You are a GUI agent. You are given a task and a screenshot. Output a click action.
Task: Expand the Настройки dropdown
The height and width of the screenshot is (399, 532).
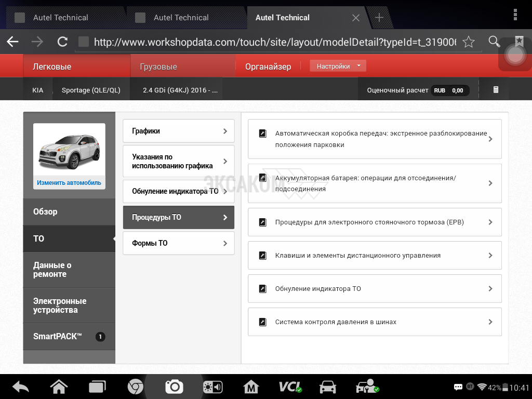coord(338,66)
